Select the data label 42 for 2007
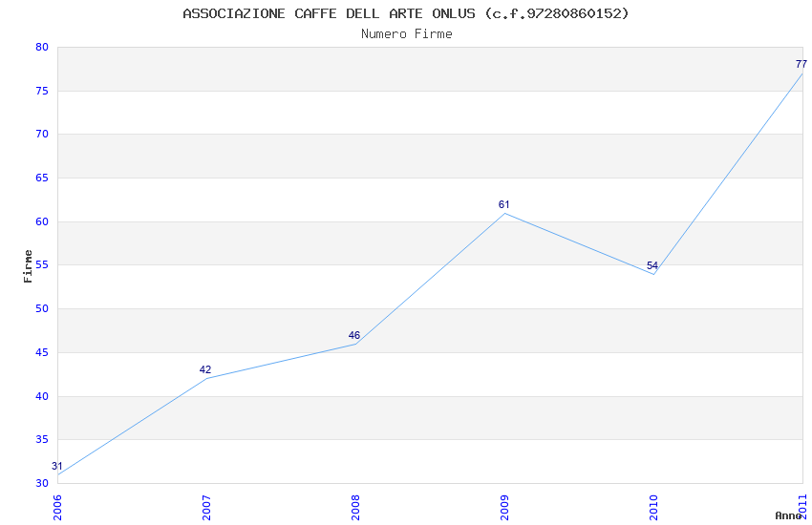 (205, 369)
